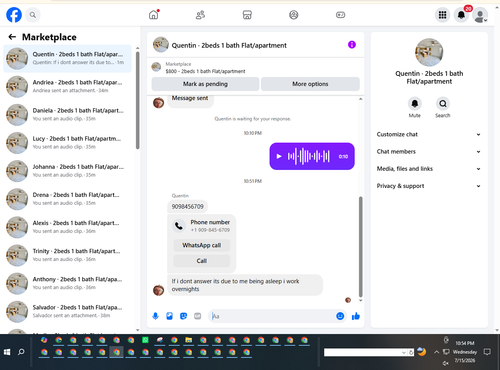Open the Drena conversation
The width and height of the screenshot is (500, 370).
pos(67,199)
